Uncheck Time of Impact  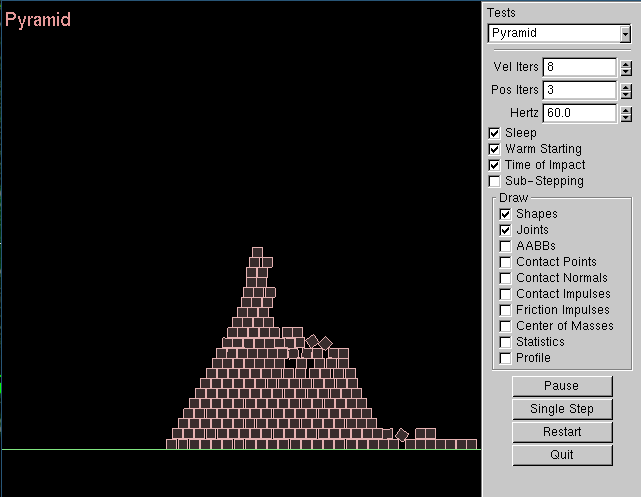click(x=494, y=165)
